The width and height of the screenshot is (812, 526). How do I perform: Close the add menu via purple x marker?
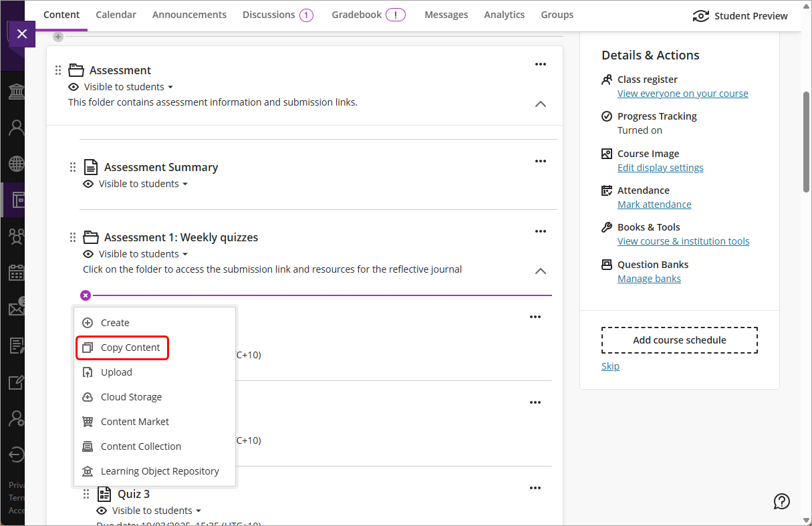click(86, 295)
